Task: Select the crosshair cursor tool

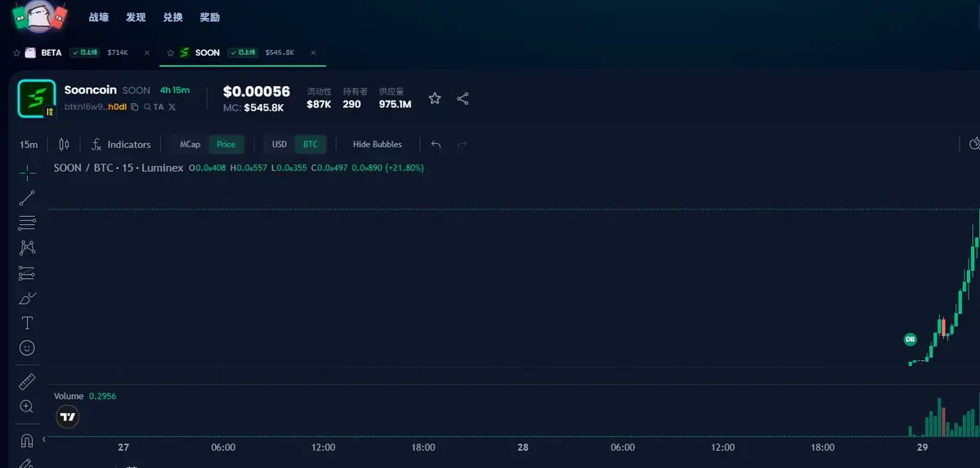Action: pos(27,173)
